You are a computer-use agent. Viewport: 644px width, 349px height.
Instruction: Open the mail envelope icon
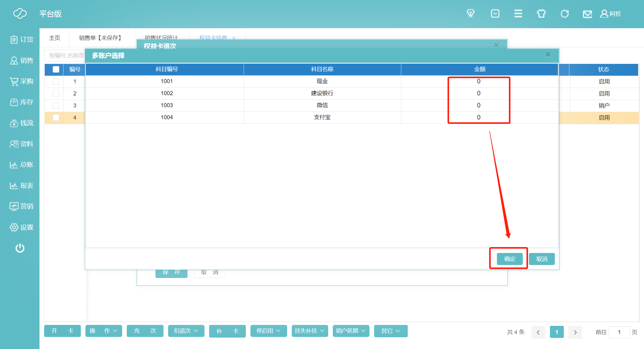[x=587, y=14]
